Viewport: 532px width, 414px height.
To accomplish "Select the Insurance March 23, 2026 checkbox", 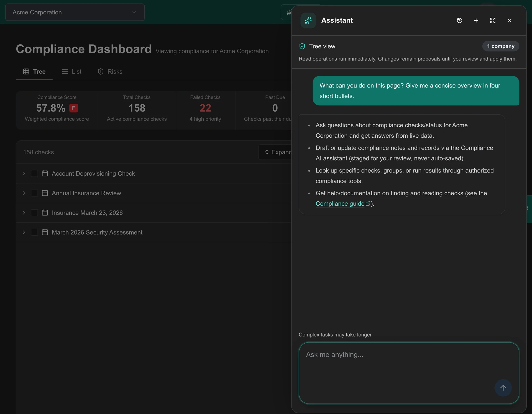I will click(34, 213).
